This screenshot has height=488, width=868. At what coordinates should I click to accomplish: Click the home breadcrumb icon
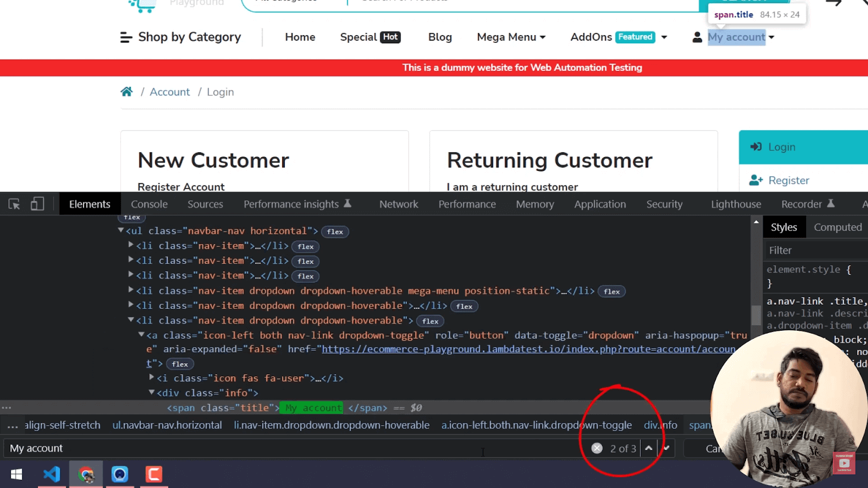pos(126,91)
